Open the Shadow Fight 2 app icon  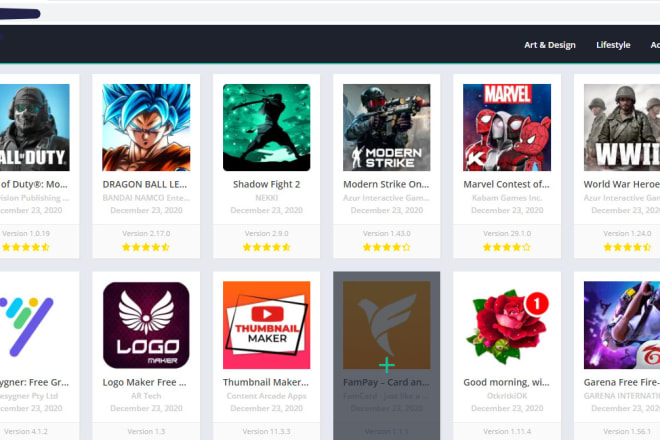(x=266, y=128)
